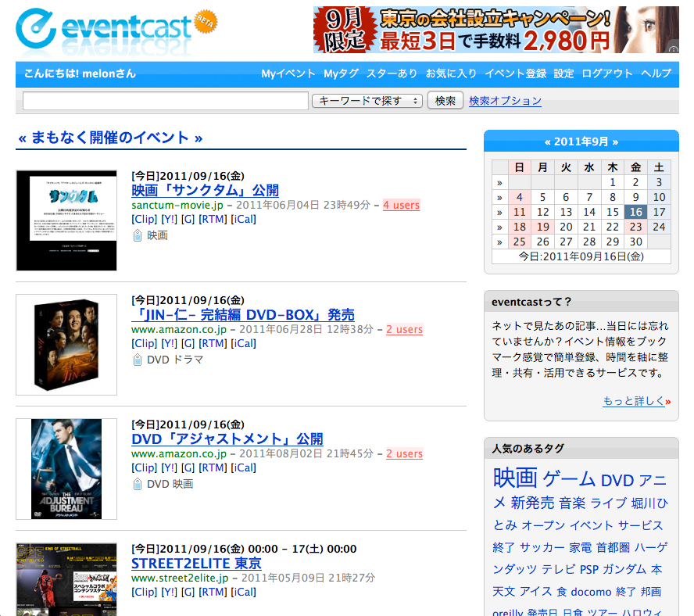694x616 pixels.
Task: Click the keyword search text field
Action: coord(166,101)
